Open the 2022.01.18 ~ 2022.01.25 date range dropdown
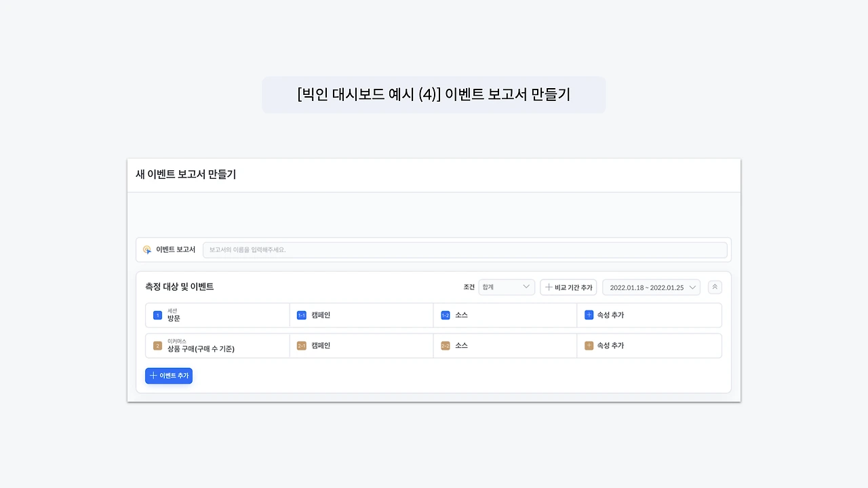Image resolution: width=868 pixels, height=488 pixels. point(650,287)
